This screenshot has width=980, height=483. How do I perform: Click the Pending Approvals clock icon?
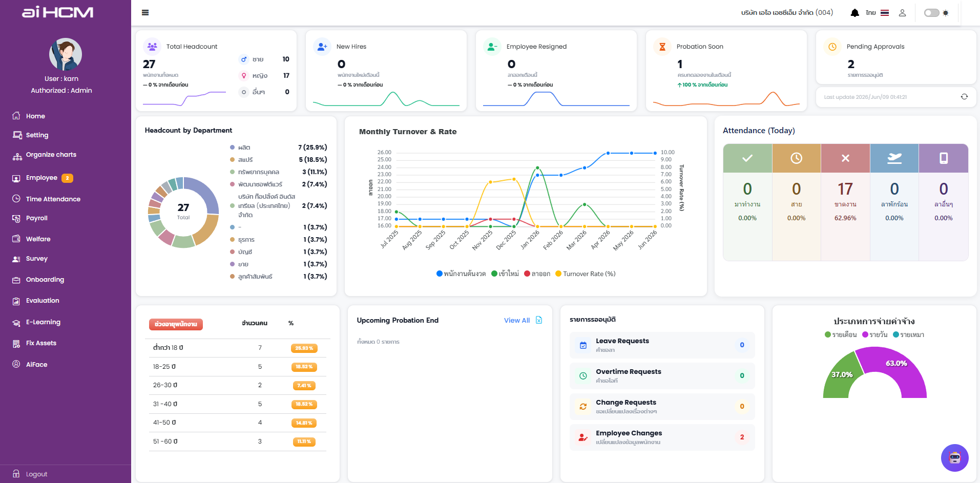pyautogui.click(x=832, y=47)
